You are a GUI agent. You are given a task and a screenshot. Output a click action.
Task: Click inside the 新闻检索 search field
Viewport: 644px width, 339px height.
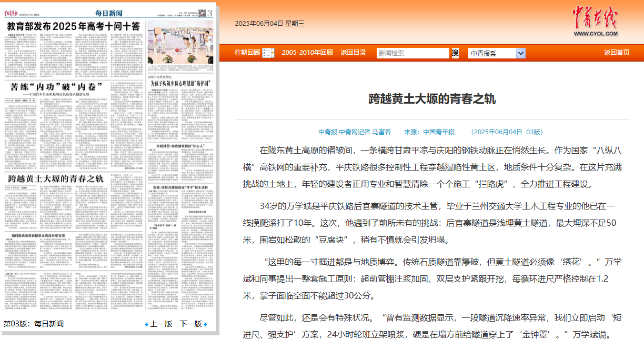pyautogui.click(x=412, y=53)
